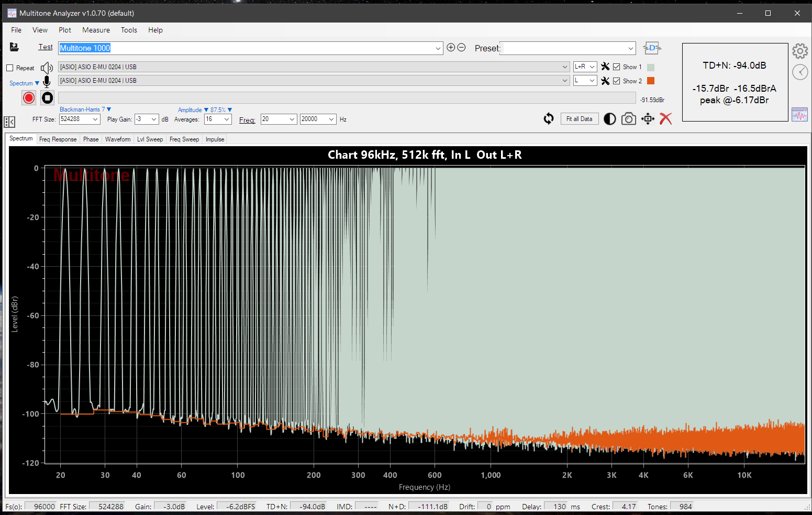Open the L input channel dropdown

[592, 81]
